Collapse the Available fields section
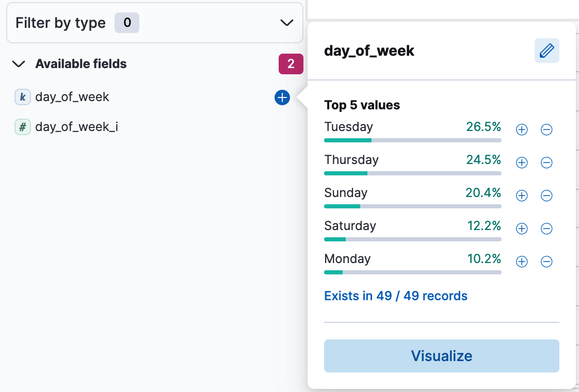The width and height of the screenshot is (579, 392). [x=19, y=64]
